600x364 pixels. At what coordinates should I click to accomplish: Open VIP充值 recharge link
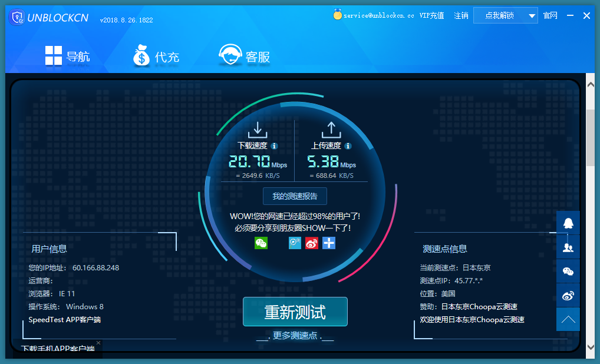point(431,16)
